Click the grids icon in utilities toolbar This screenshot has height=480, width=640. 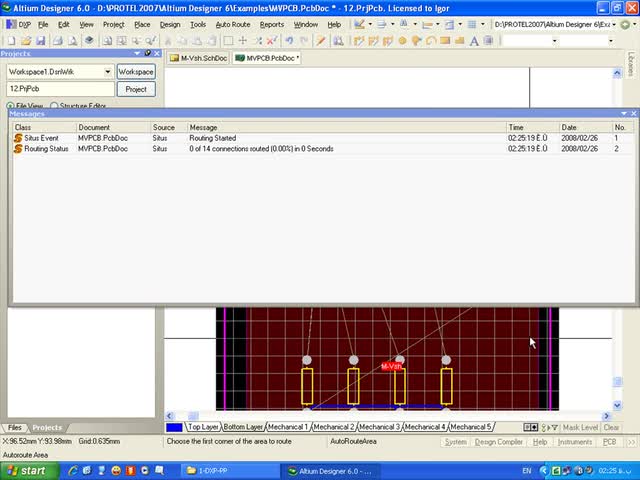click(x=472, y=24)
